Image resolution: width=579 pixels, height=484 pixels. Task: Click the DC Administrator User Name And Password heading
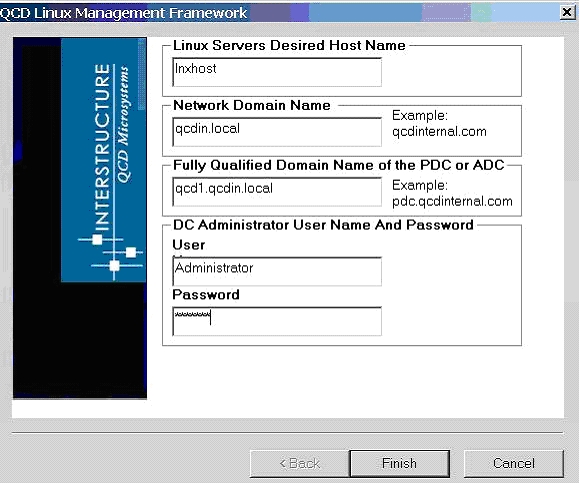point(323,225)
